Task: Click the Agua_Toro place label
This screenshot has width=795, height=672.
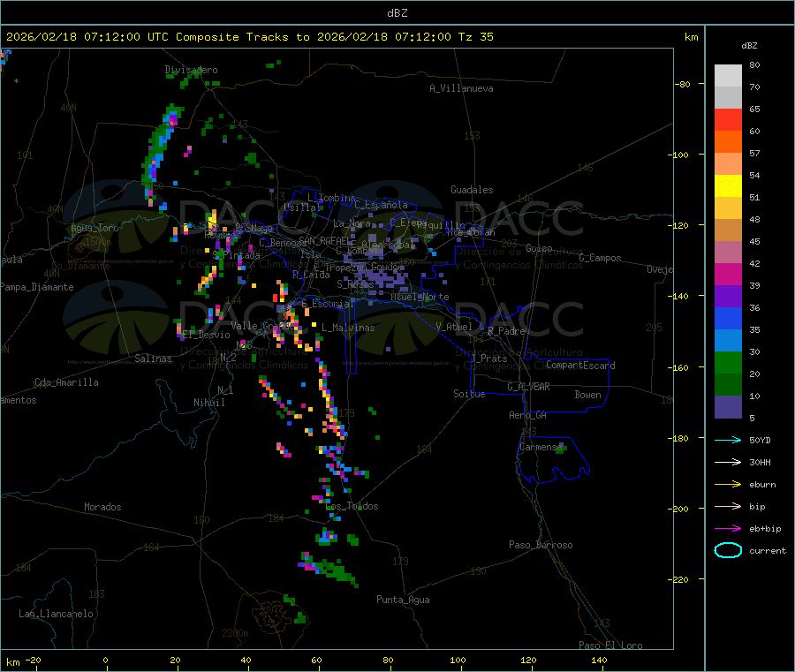Action: [95, 228]
